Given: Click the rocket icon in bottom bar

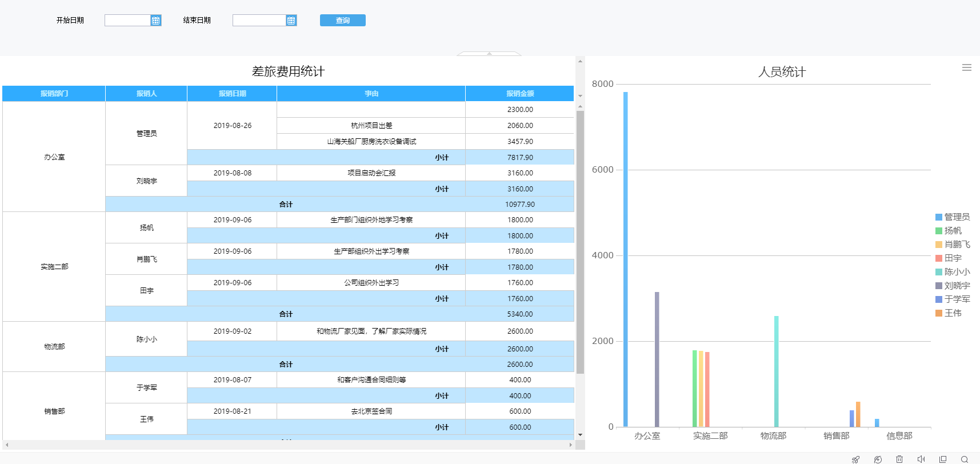Looking at the screenshot, I should 855,459.
